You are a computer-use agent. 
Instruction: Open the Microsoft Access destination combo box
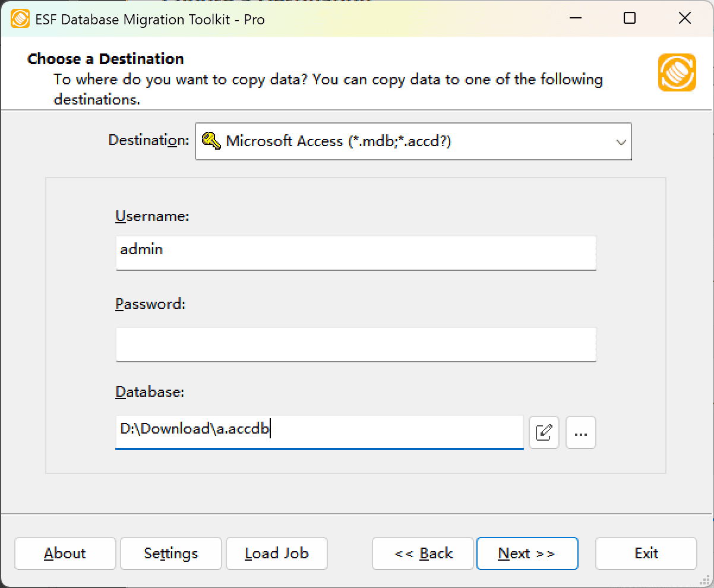point(413,141)
